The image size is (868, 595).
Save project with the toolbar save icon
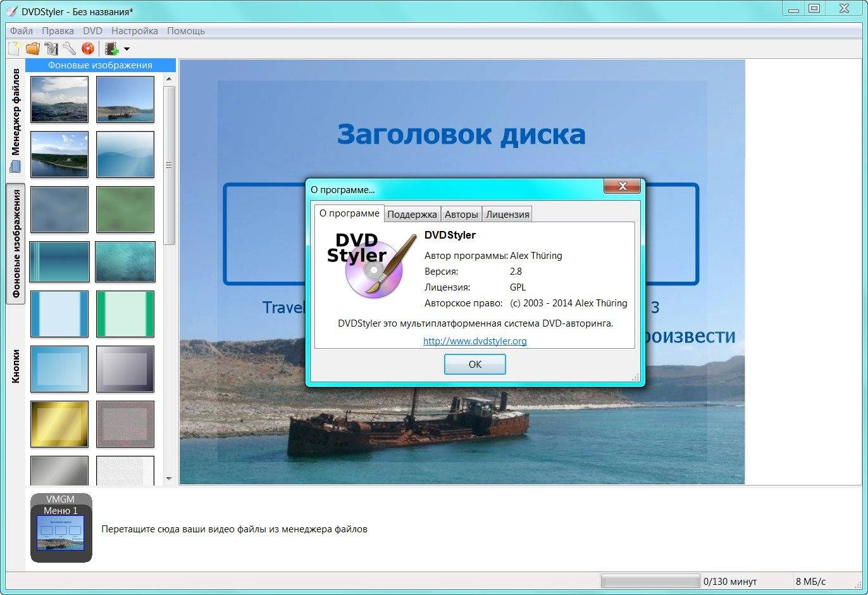pyautogui.click(x=51, y=49)
